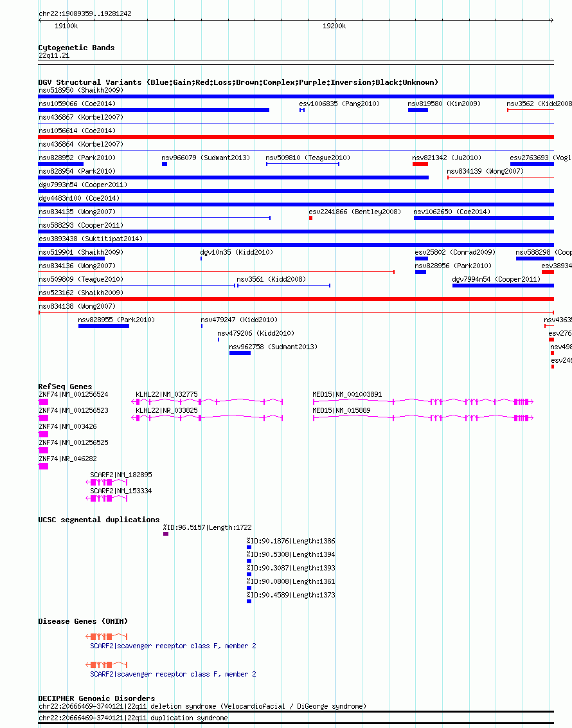Click the nsv966079 (Sudmant2013) label
572x728 pixels.
206,158
